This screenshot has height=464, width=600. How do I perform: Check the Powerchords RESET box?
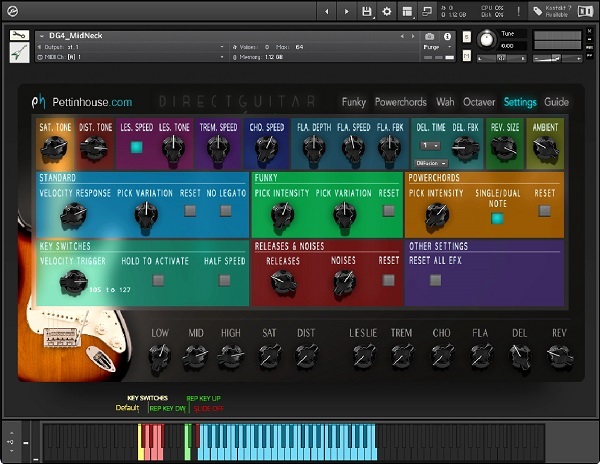click(545, 210)
